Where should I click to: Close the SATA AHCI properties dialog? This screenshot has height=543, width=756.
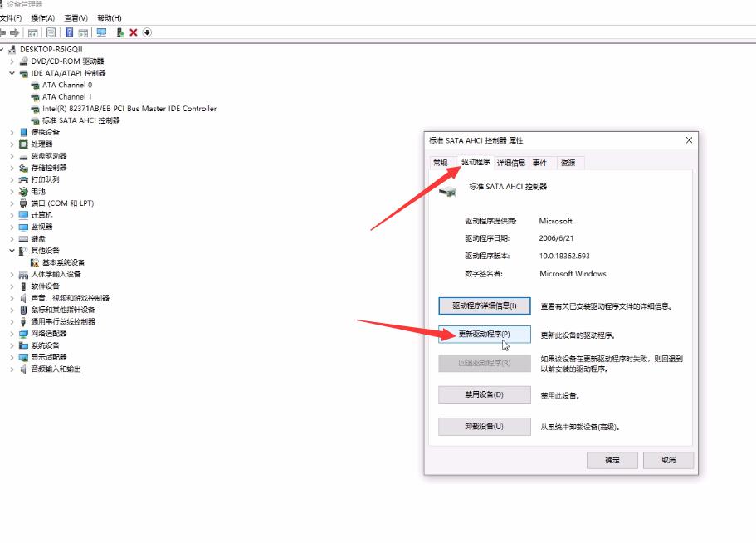point(689,139)
